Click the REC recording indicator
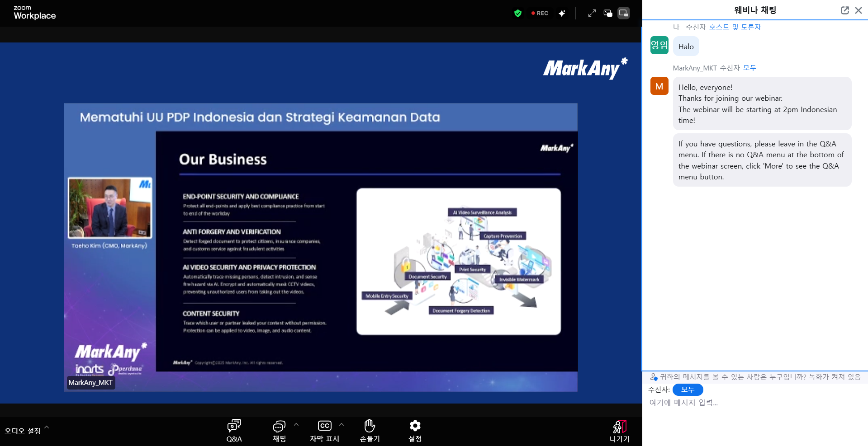The height and width of the screenshot is (446, 868). pyautogui.click(x=540, y=13)
